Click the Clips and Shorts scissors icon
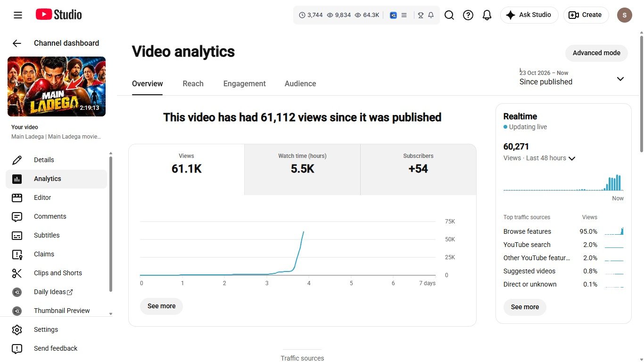The image size is (644, 362). [17, 273]
